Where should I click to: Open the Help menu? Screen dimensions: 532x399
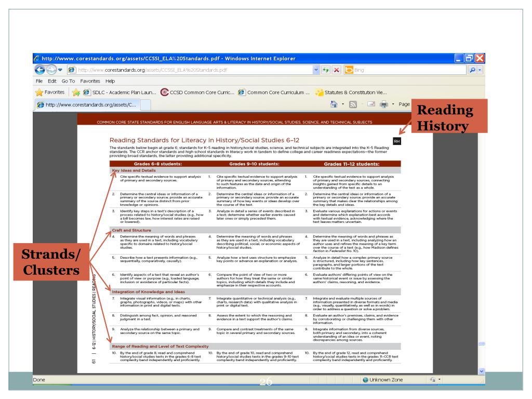click(x=110, y=81)
